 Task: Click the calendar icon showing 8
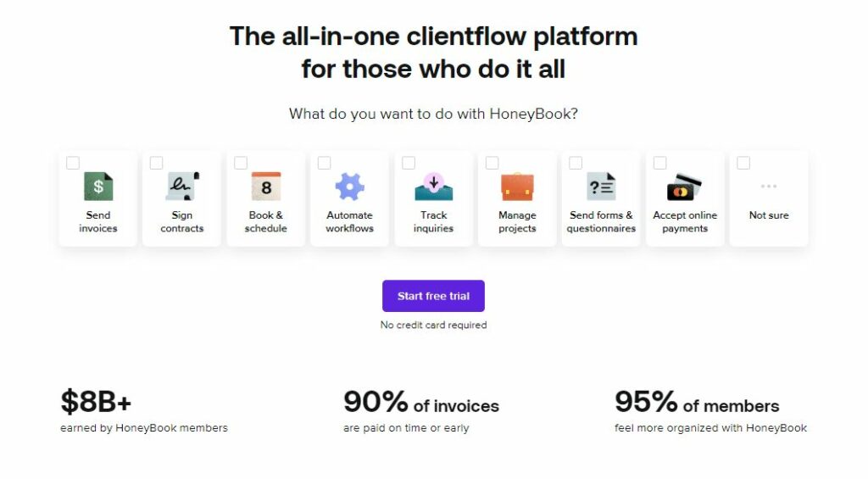(x=266, y=186)
